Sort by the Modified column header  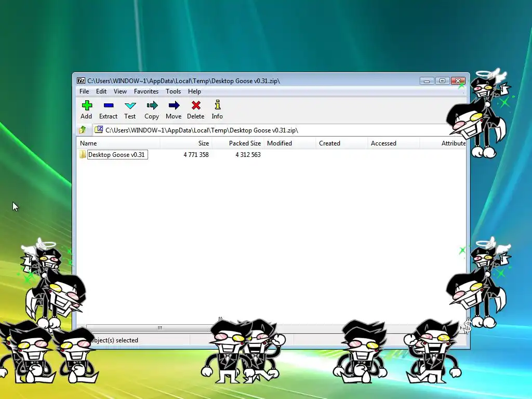tap(290, 143)
